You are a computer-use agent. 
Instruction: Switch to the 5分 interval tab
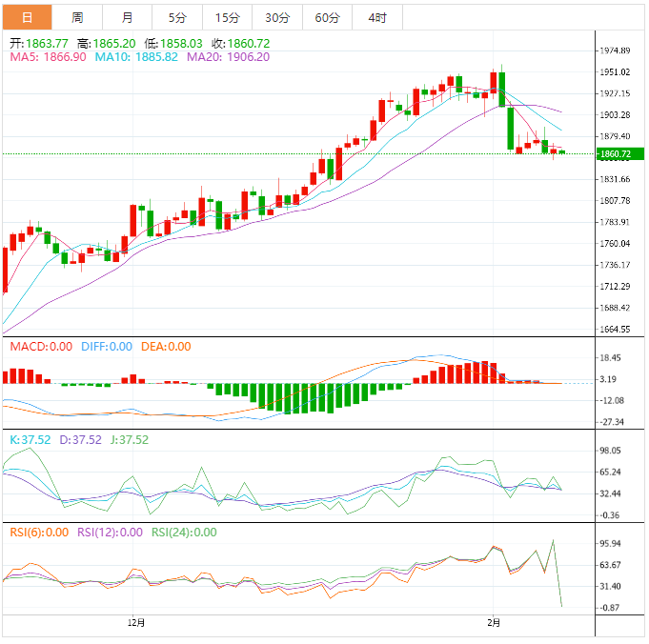177,18
